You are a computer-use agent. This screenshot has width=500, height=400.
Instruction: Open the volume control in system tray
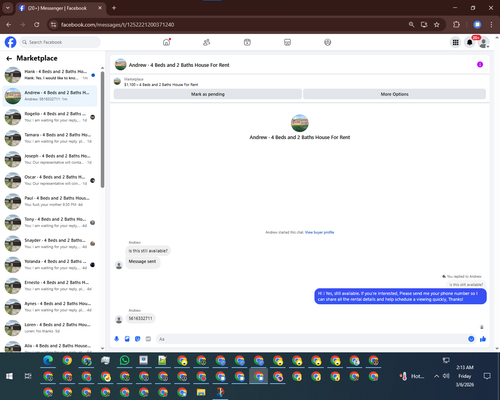446,376
